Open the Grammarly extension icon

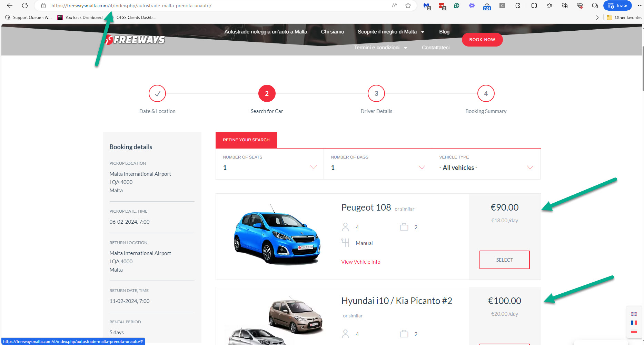tap(457, 6)
